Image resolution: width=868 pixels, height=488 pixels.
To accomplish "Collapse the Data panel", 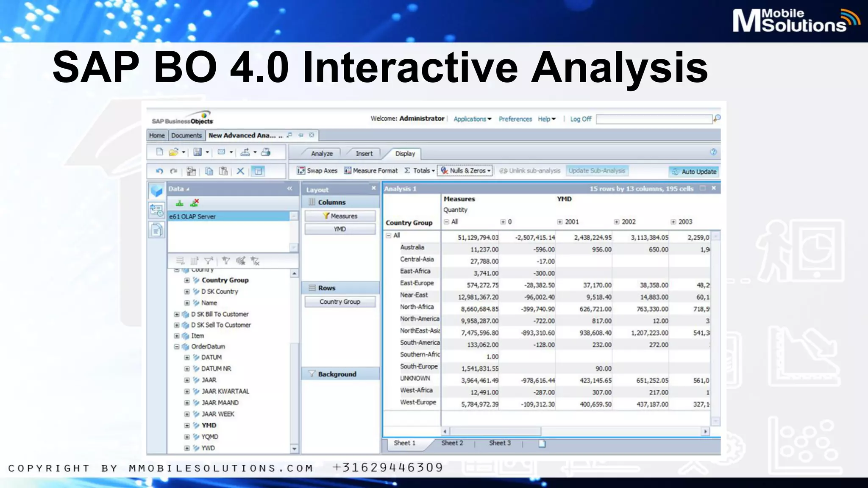I will point(289,189).
